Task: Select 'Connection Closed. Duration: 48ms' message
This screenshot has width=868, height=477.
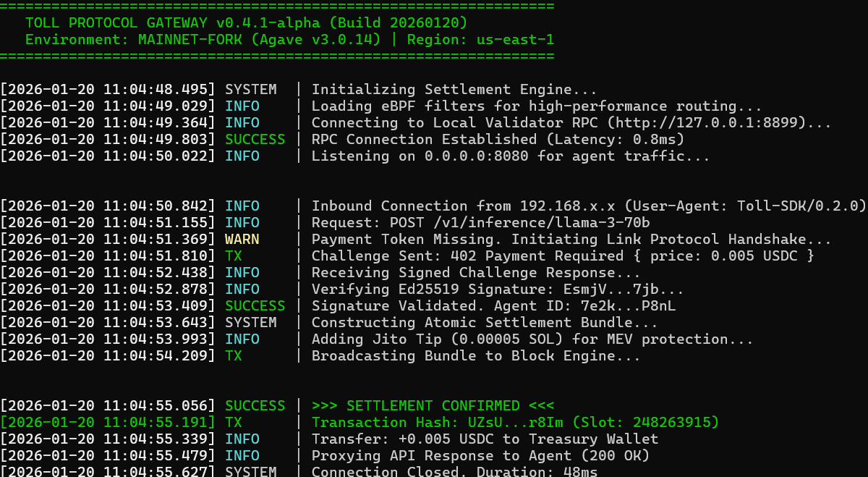Action: click(x=454, y=471)
